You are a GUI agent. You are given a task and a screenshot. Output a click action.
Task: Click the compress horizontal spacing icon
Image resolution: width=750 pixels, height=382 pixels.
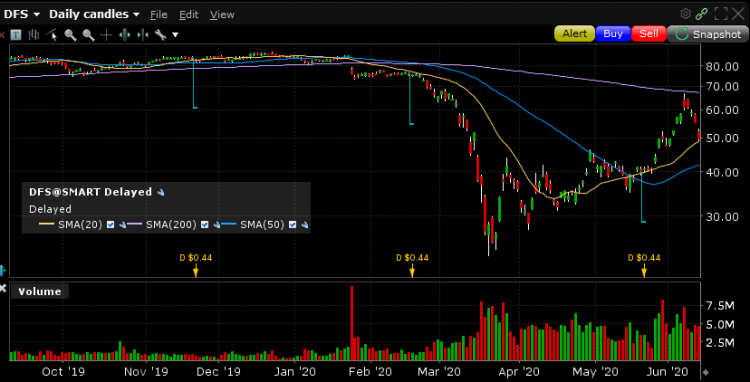(143, 35)
